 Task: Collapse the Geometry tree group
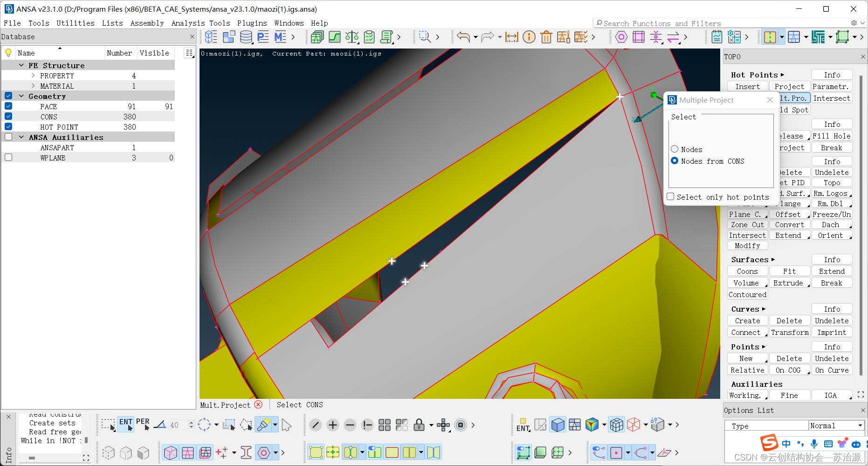coord(21,96)
